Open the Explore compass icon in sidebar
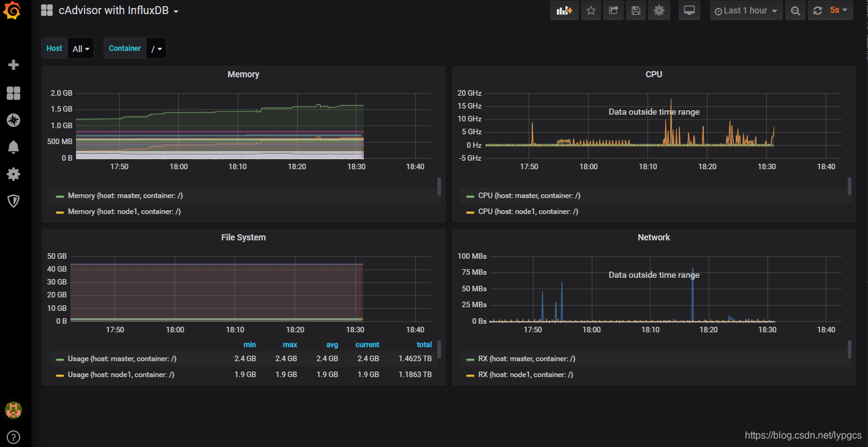The width and height of the screenshot is (868, 447). click(x=13, y=120)
